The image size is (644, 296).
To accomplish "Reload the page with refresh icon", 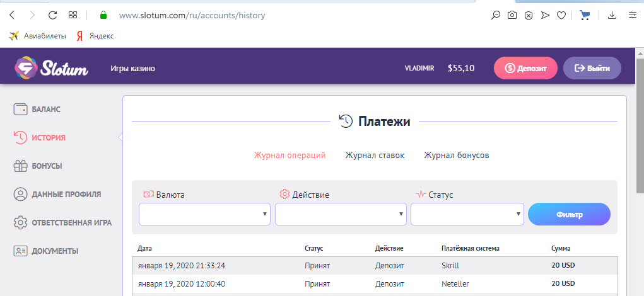I will point(52,16).
